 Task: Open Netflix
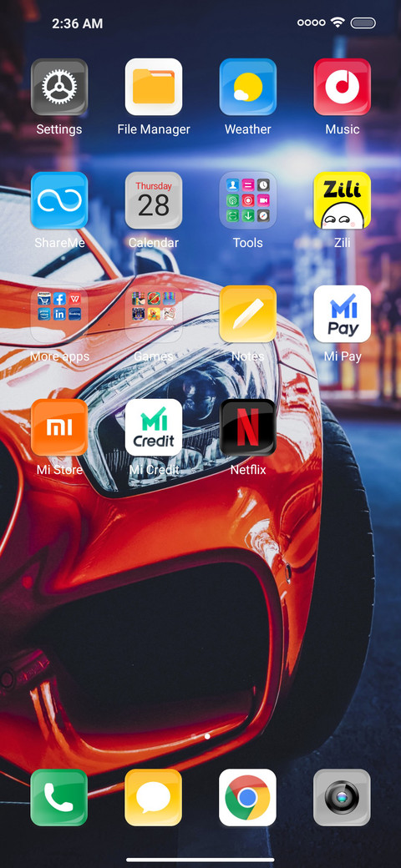pos(247,427)
